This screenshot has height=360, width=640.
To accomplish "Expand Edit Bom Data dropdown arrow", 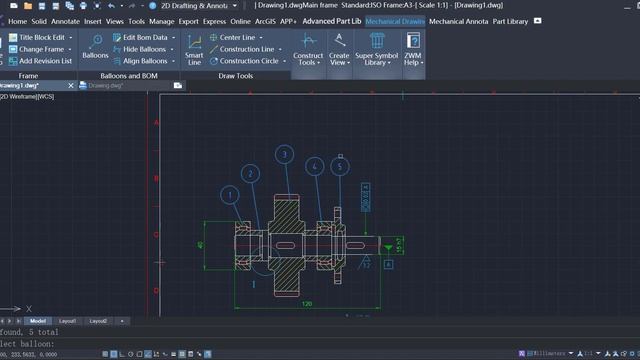I will (x=173, y=38).
